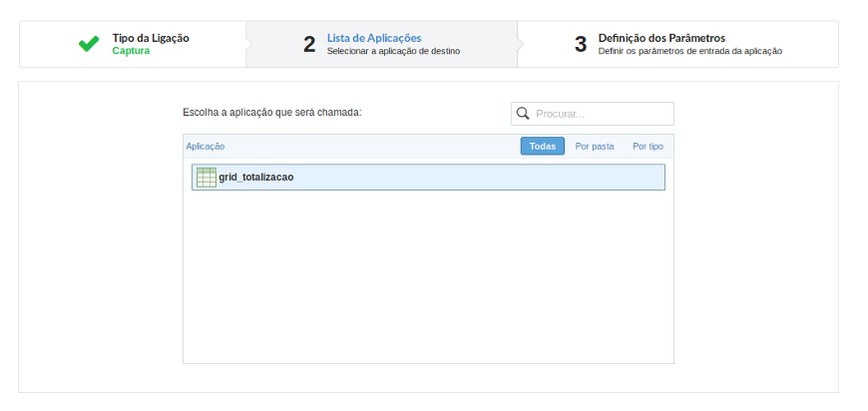The image size is (868, 411).
Task: Click the magnifying glass search icon
Action: coord(523,114)
